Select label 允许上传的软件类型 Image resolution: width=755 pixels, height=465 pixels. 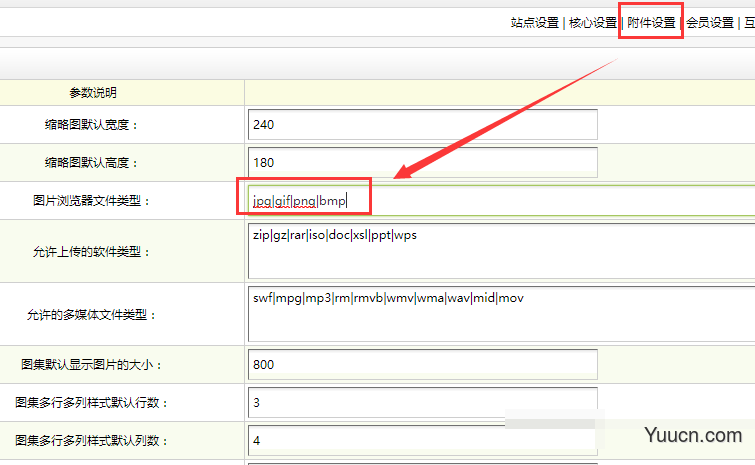point(91,252)
